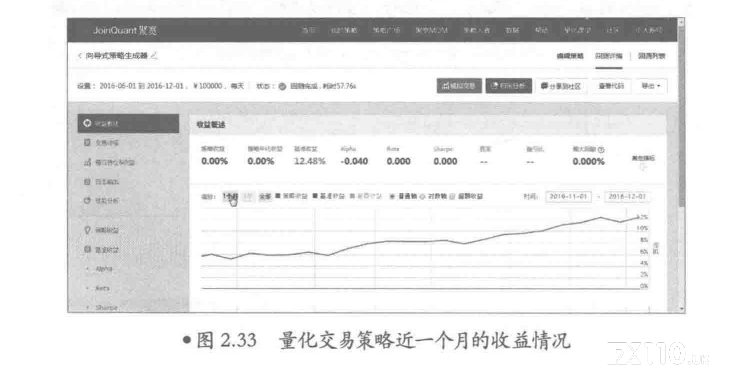Click the start date field 2016-11-01
Image resolution: width=734 pixels, height=375 pixels.
pos(568,197)
